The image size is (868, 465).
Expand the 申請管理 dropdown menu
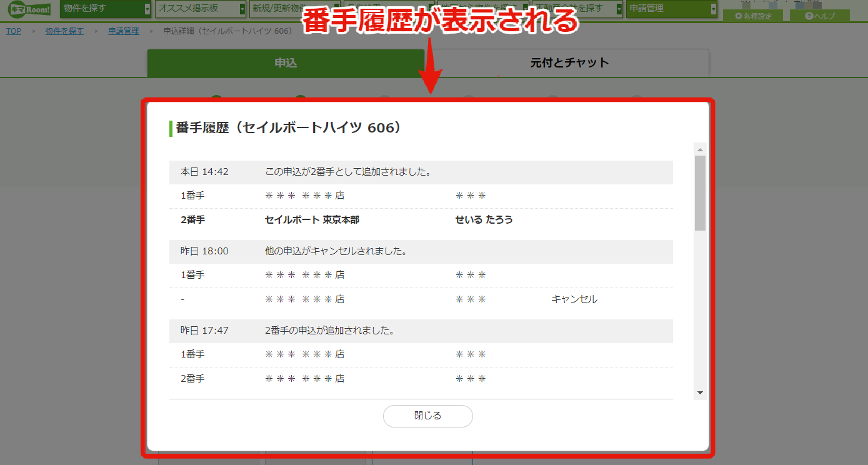671,9
